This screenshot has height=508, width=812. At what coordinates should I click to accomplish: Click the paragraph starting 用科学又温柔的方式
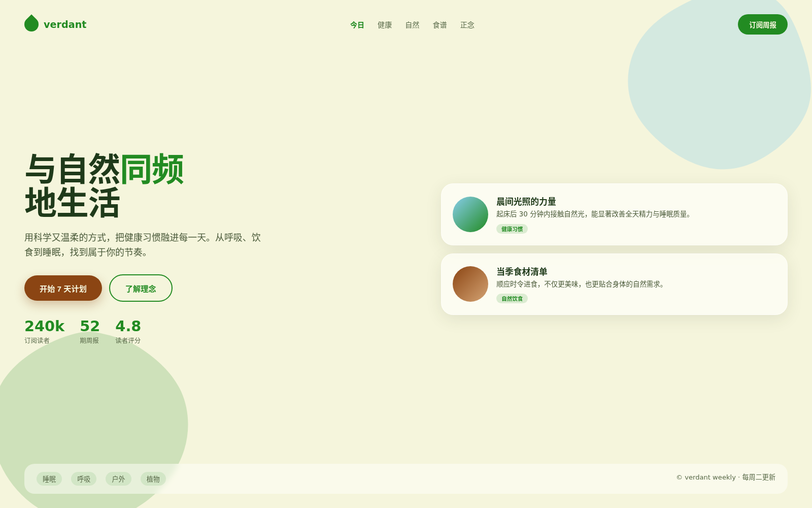click(143, 245)
